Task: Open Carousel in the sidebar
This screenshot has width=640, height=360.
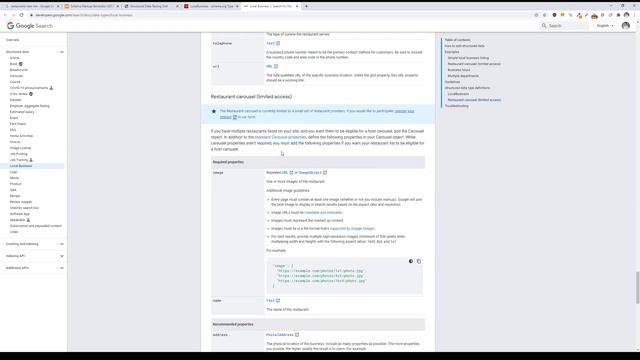Action: (x=16, y=76)
